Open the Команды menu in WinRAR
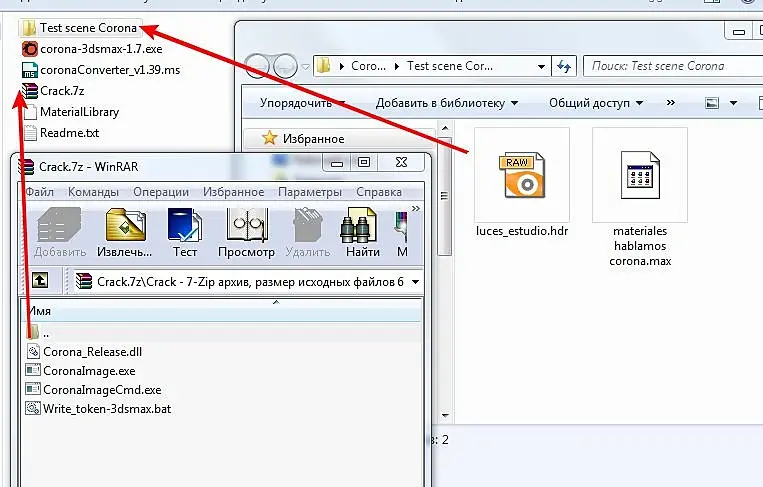763x487 pixels. click(93, 192)
